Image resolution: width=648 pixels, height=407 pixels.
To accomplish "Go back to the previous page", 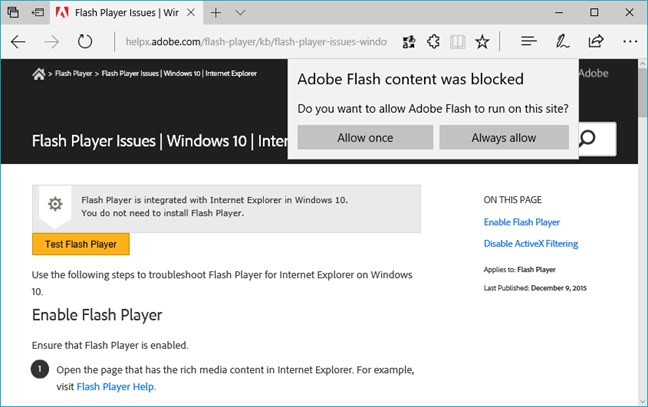I will click(x=18, y=42).
